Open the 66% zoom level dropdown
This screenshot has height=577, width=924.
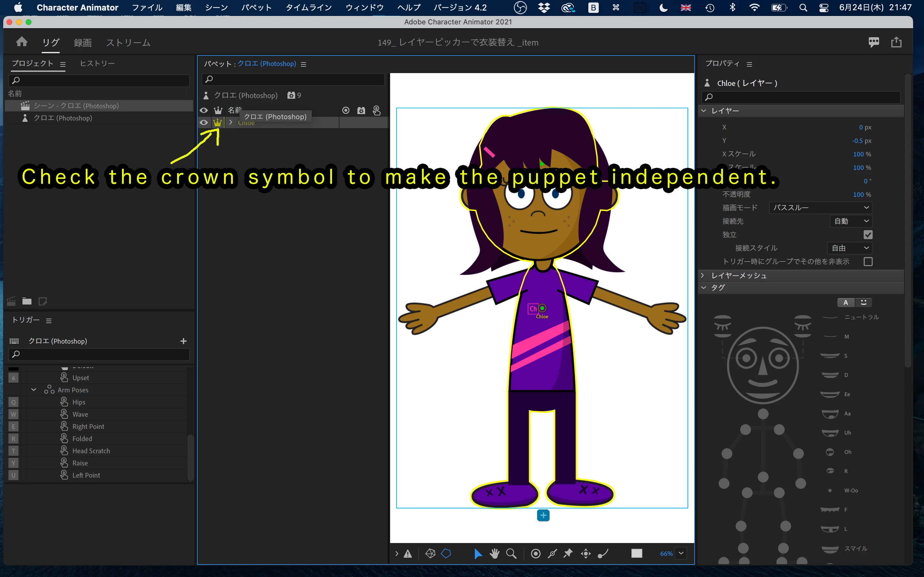tap(681, 553)
